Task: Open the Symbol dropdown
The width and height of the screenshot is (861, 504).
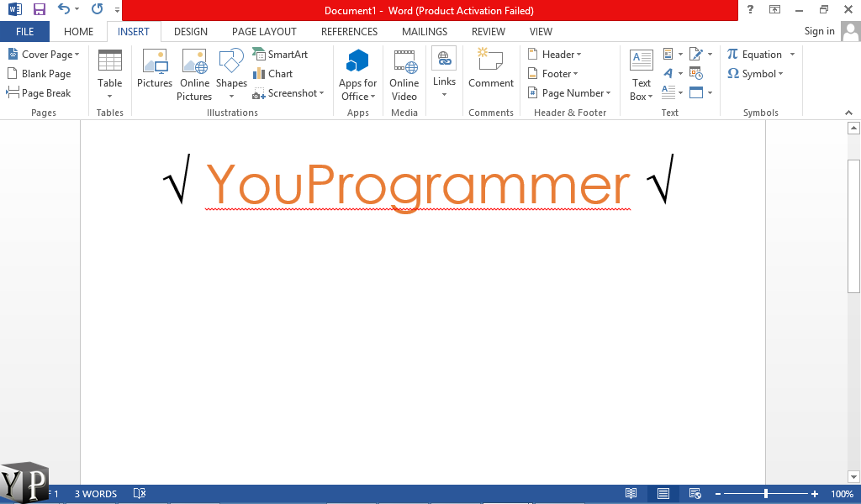Action: click(755, 73)
